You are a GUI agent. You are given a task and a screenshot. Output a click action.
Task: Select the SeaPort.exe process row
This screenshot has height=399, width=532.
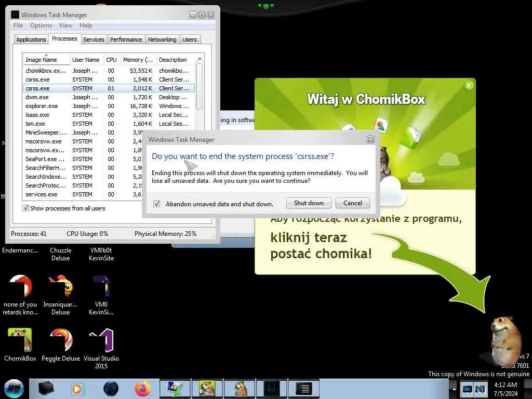coord(83,159)
